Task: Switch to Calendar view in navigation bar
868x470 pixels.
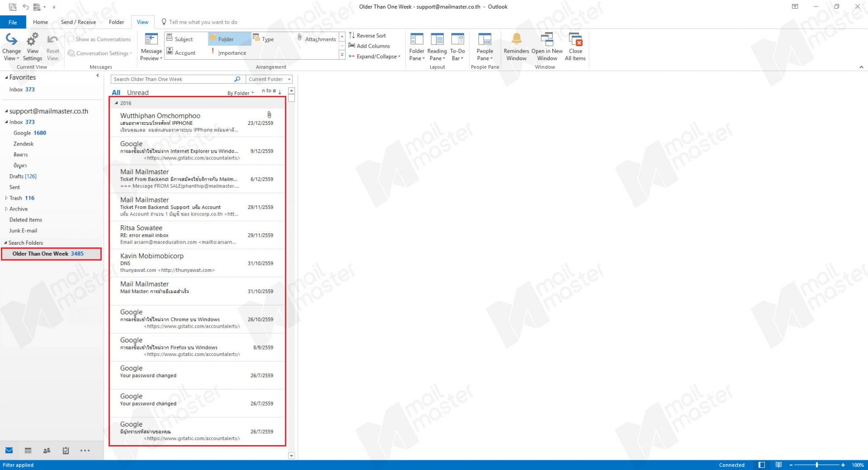Action: pos(28,450)
